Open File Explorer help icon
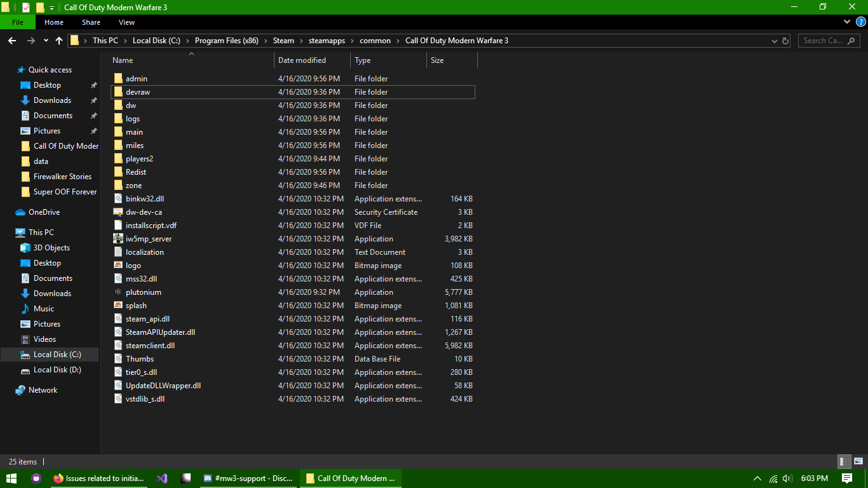This screenshot has height=488, width=868. 861,22
